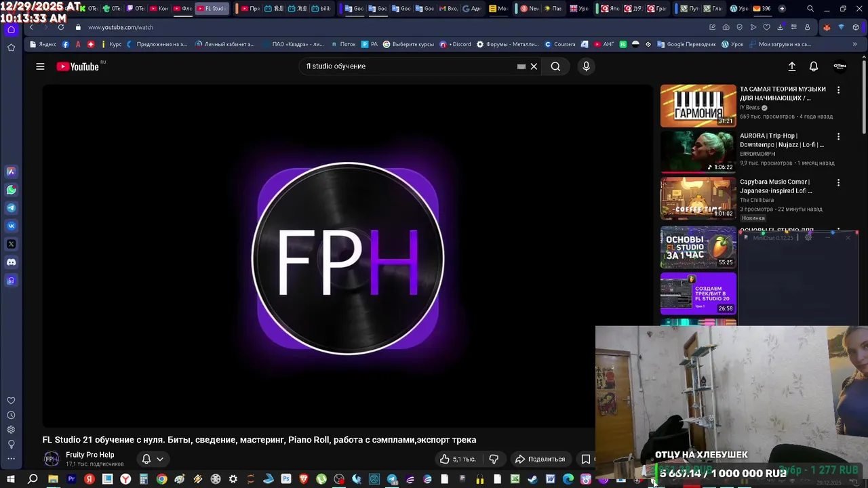The image size is (868, 488).
Task: Open the Fruity Pro Help channel avatar
Action: click(x=52, y=459)
